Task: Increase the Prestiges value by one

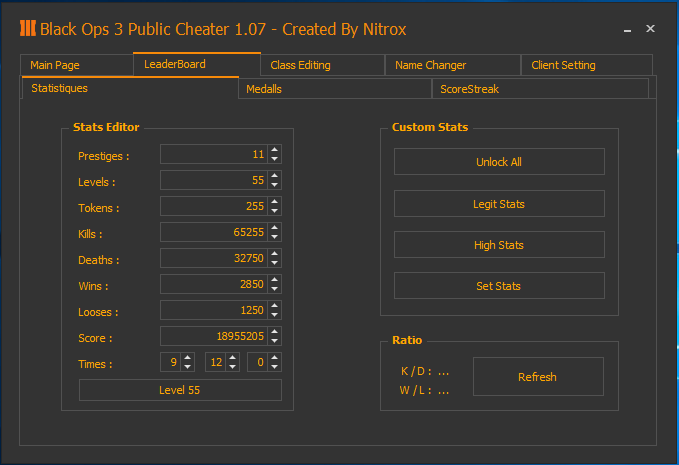Action: click(x=275, y=150)
